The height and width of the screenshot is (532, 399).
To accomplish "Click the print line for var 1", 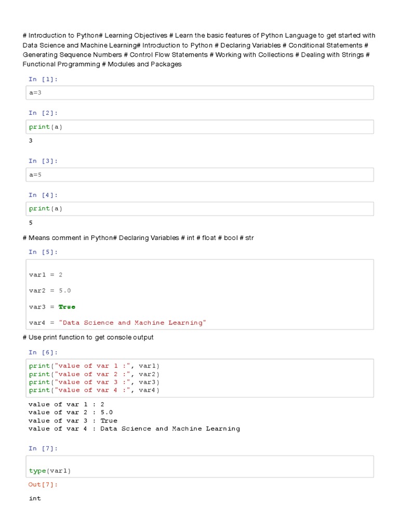I will click(95, 366).
